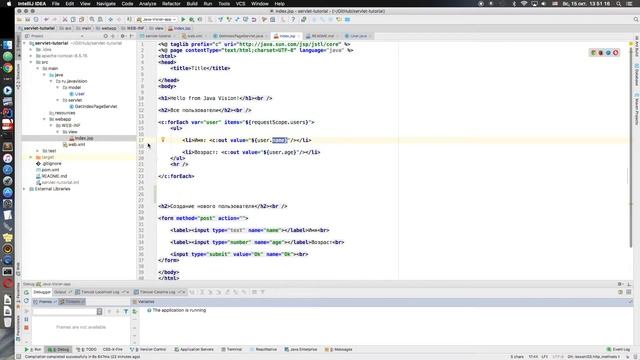
Task: Start debugging with the toolbar Debug bug icon
Action: (x=191, y=19)
